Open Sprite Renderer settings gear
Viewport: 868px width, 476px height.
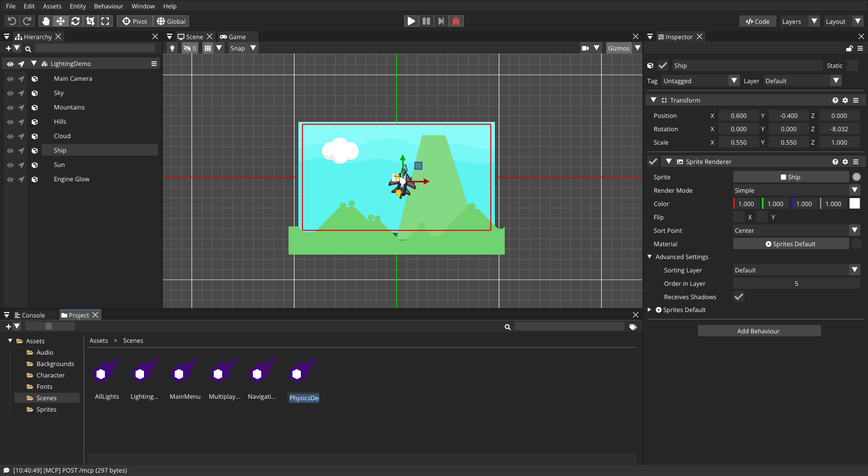tap(845, 161)
